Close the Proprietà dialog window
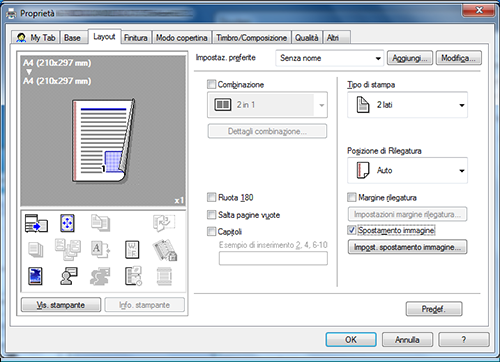Viewport: 500px width, 362px height. pos(478,10)
